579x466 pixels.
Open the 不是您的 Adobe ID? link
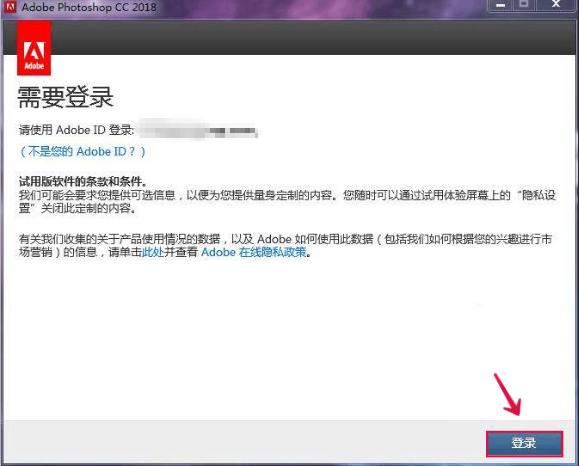[x=83, y=151]
